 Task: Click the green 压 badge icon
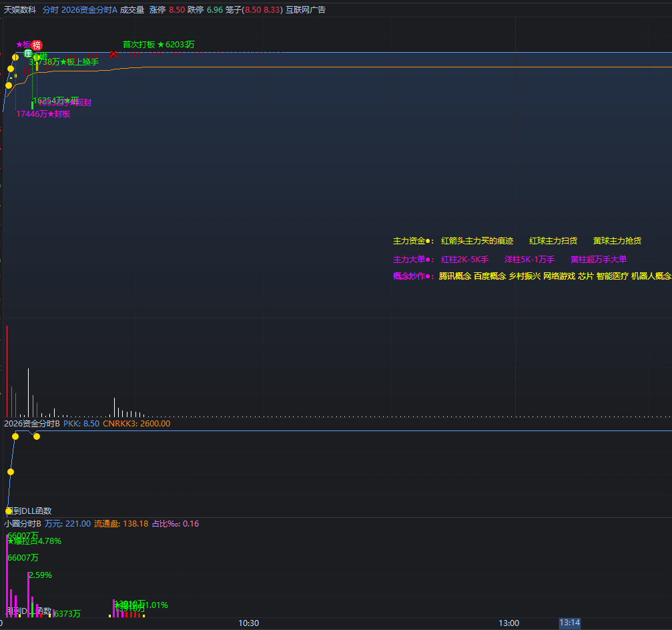coord(28,53)
